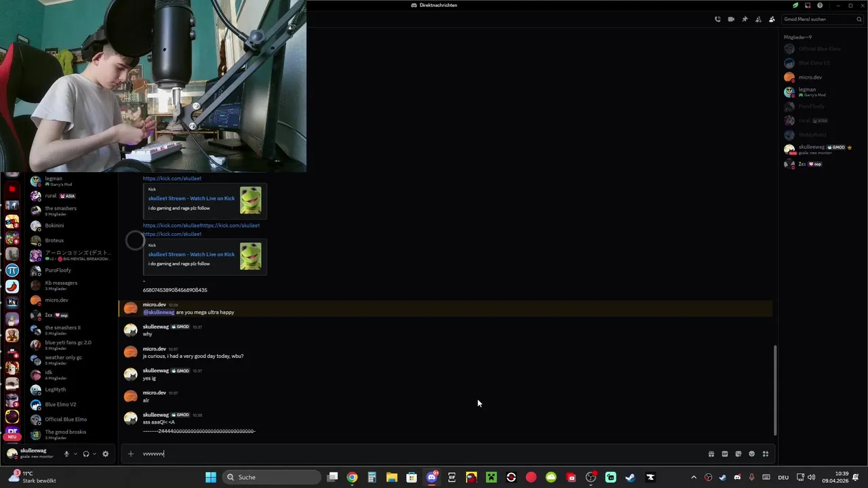Viewport: 868px width, 488px height.
Task: Select the red chili pepper server icon
Action: tap(12, 287)
